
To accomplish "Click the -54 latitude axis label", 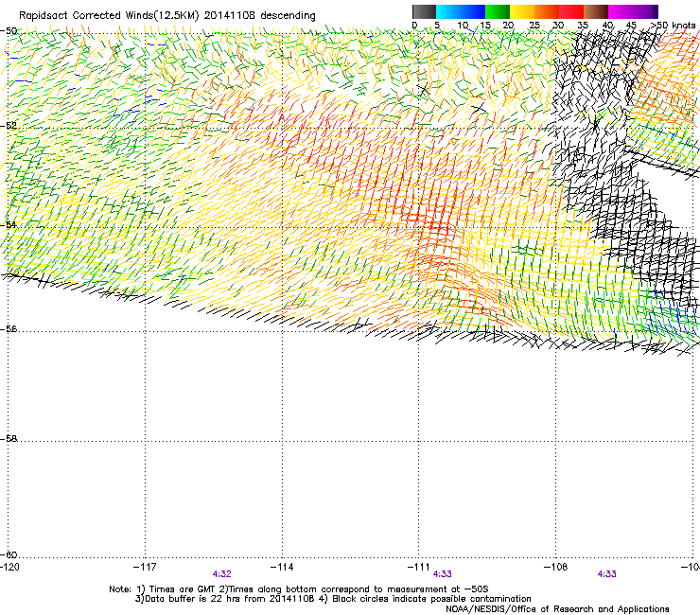I will coord(9,224).
